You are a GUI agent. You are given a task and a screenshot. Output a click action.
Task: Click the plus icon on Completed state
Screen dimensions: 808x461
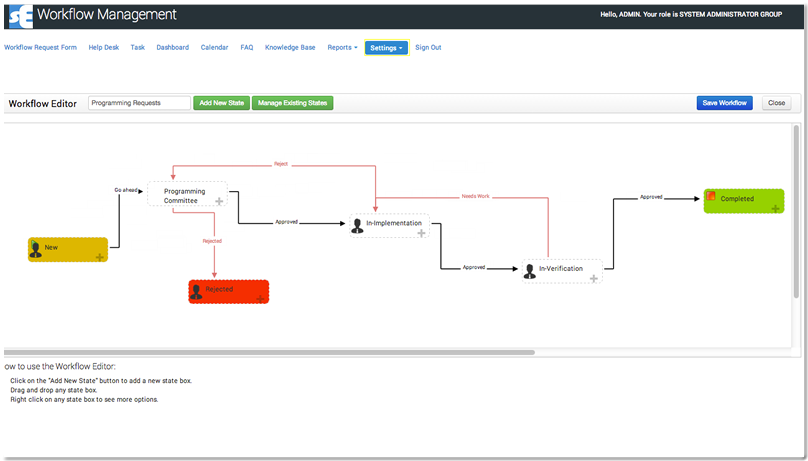click(775, 208)
